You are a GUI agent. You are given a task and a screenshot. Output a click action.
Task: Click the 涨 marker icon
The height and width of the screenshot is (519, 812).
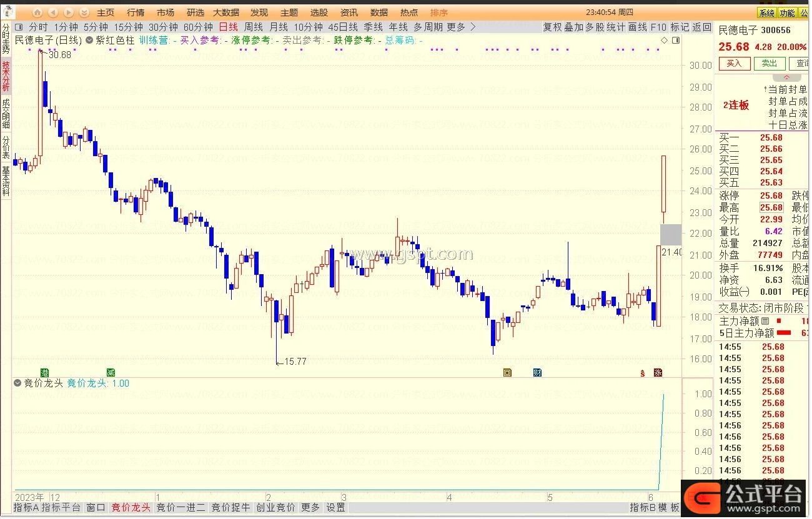[658, 373]
